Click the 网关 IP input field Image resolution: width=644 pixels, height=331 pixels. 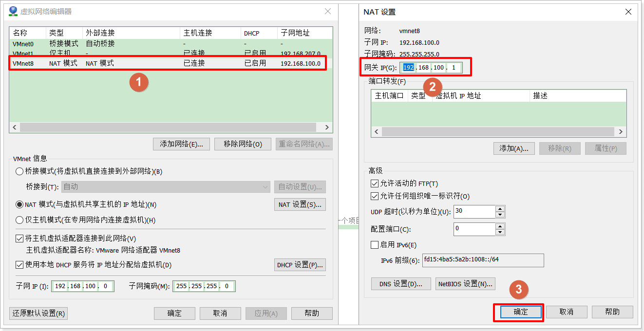point(431,68)
